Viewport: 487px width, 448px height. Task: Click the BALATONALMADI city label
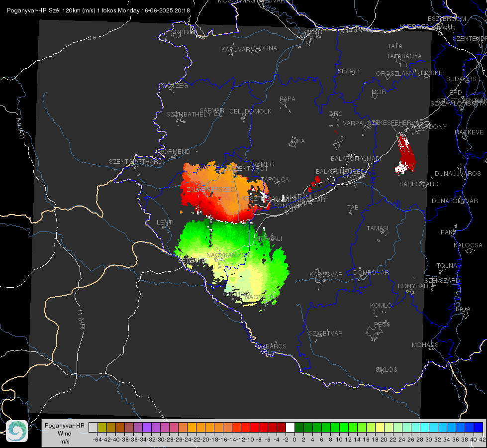point(356,159)
